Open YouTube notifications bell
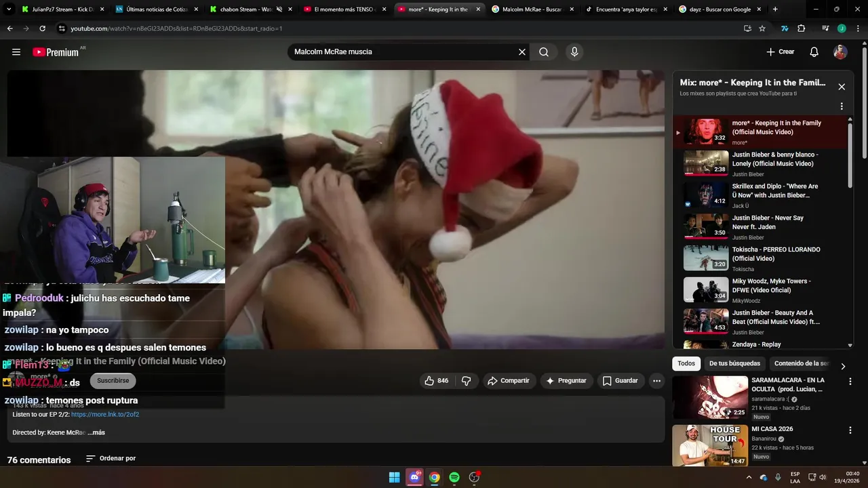 point(814,52)
